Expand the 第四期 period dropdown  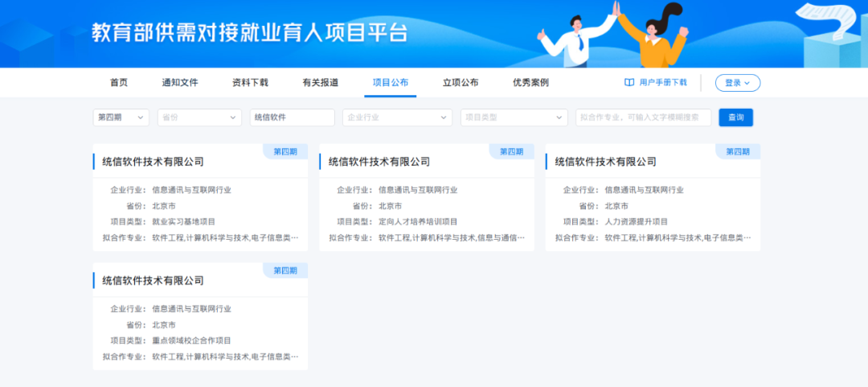click(x=121, y=117)
